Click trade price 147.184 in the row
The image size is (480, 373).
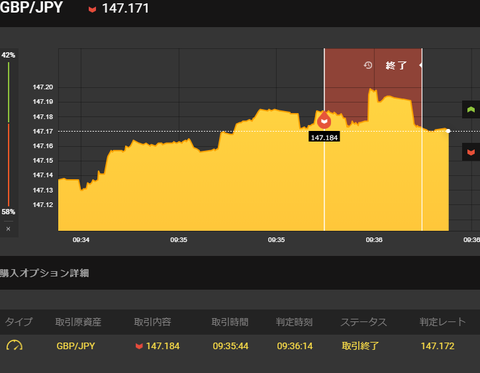tap(163, 346)
